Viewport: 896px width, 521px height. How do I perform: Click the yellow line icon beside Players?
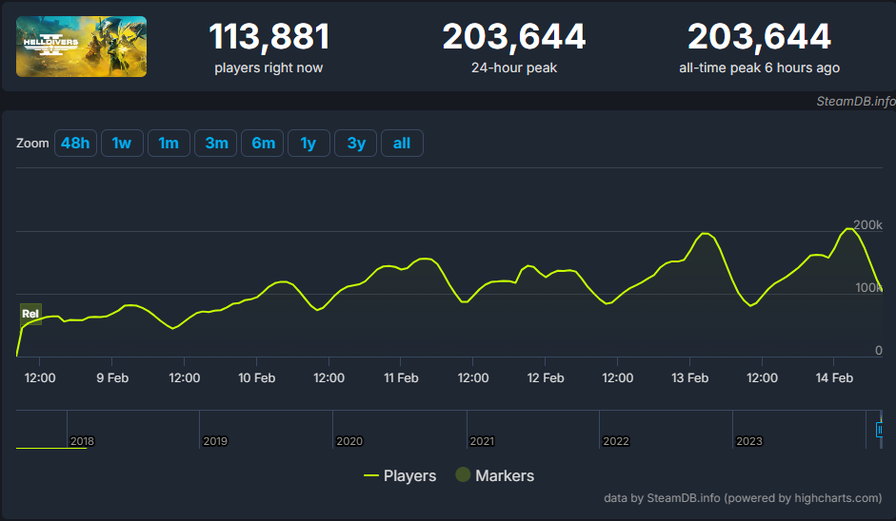pyautogui.click(x=371, y=476)
